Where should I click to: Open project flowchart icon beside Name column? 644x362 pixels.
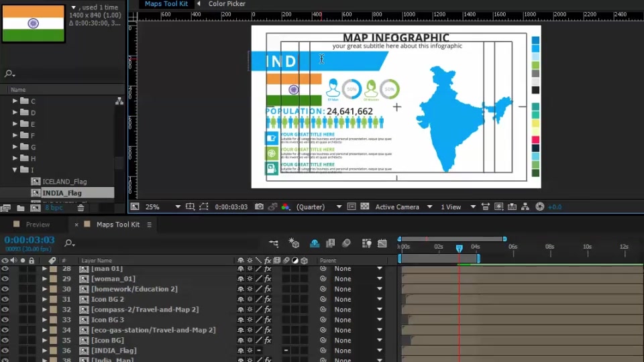119,101
